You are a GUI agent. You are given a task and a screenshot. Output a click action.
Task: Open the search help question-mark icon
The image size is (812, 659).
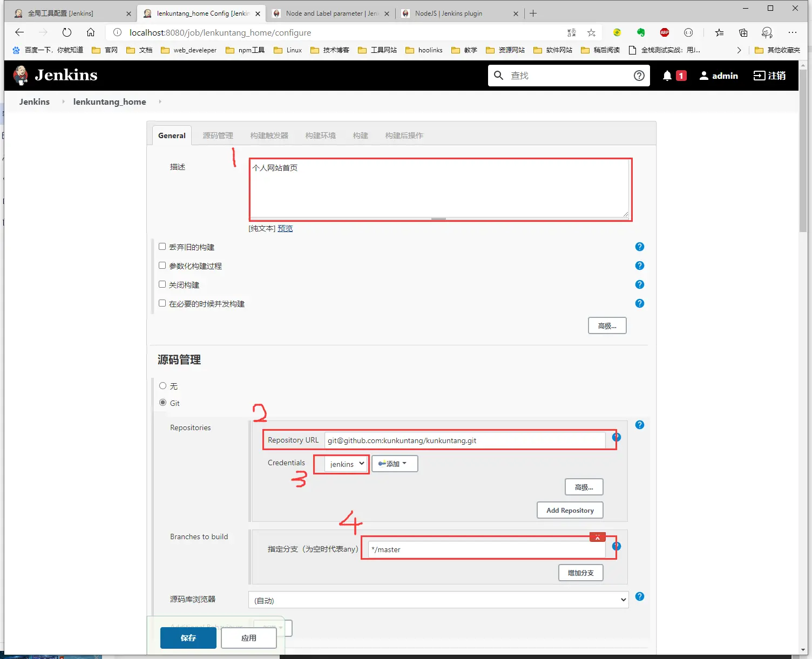coord(639,76)
